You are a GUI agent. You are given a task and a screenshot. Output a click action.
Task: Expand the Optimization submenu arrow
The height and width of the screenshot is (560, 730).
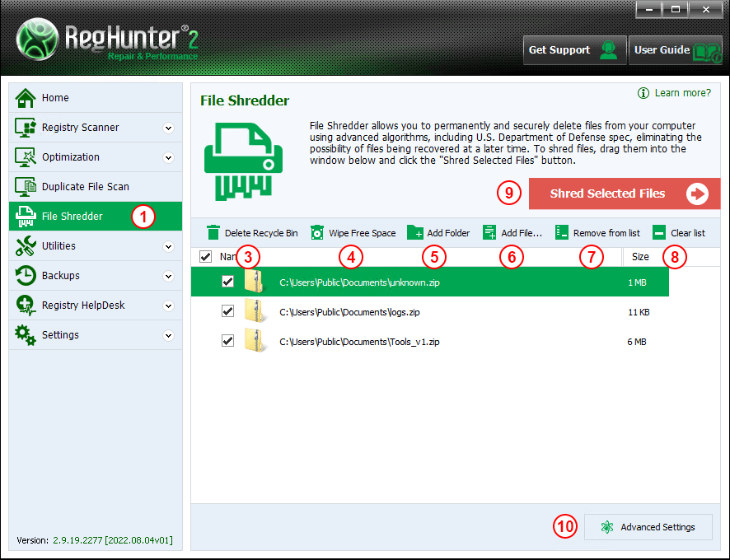169,157
